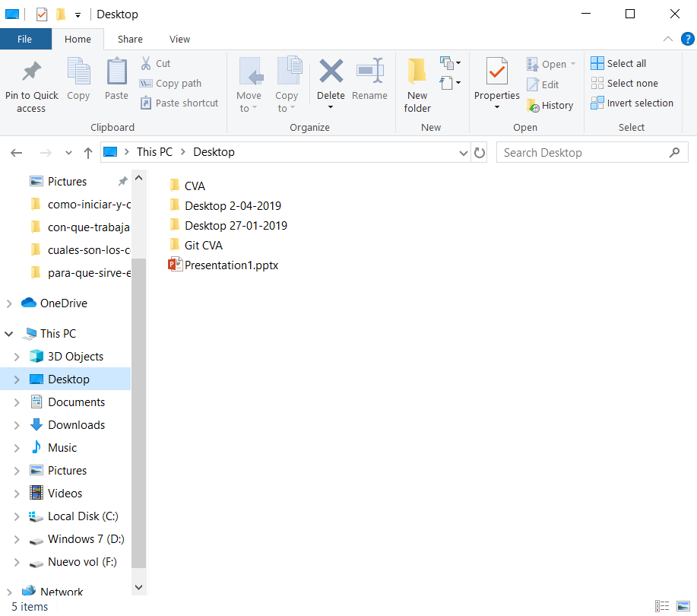Click New folder icon in title bar quick access
The height and width of the screenshot is (616, 697).
(x=61, y=14)
